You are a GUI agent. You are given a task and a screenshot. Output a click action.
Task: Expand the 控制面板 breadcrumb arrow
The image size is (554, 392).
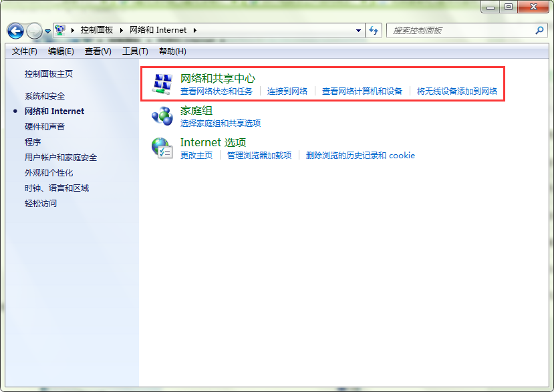(122, 30)
